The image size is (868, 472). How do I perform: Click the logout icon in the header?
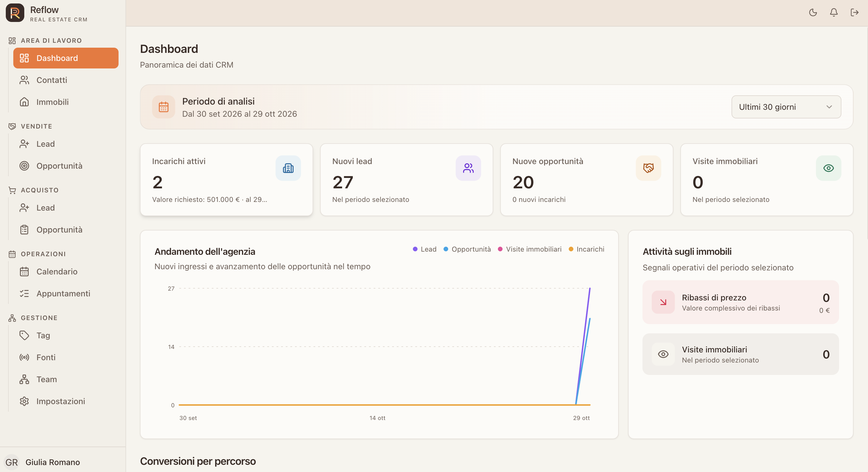[854, 12]
